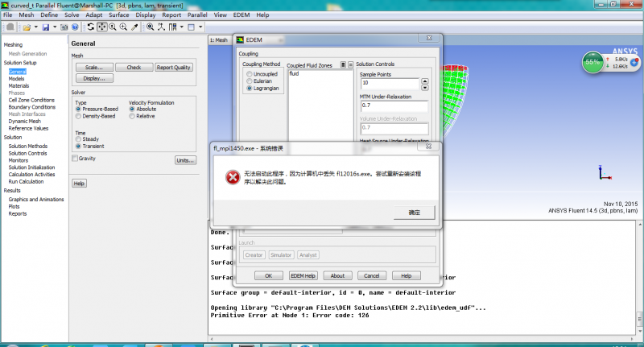Open the File menu
The width and height of the screenshot is (644, 347).
[8, 14]
